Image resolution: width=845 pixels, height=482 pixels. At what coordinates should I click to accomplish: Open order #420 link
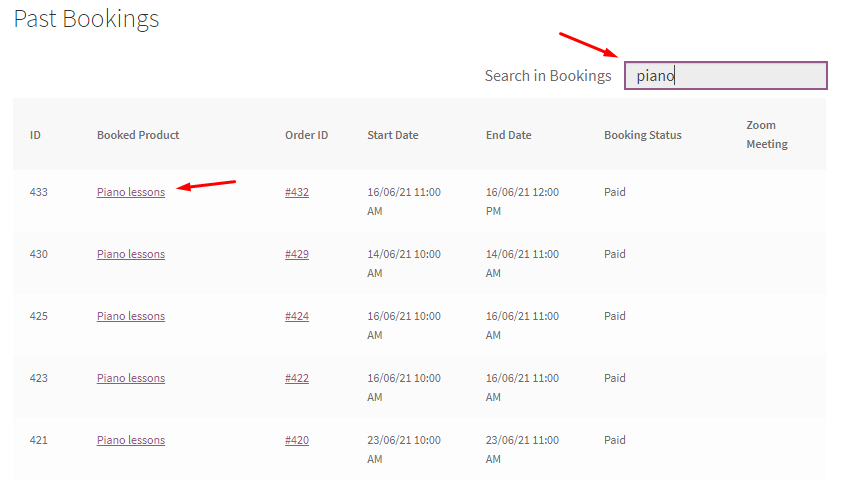(297, 440)
